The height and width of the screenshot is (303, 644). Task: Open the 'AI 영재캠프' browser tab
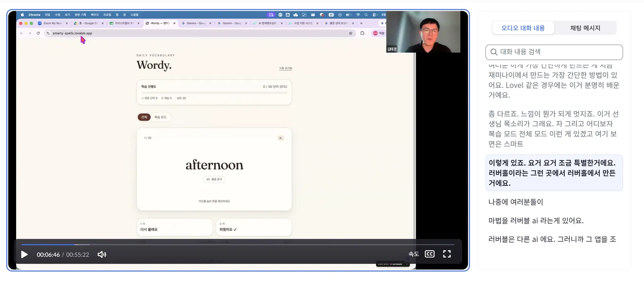(x=267, y=23)
